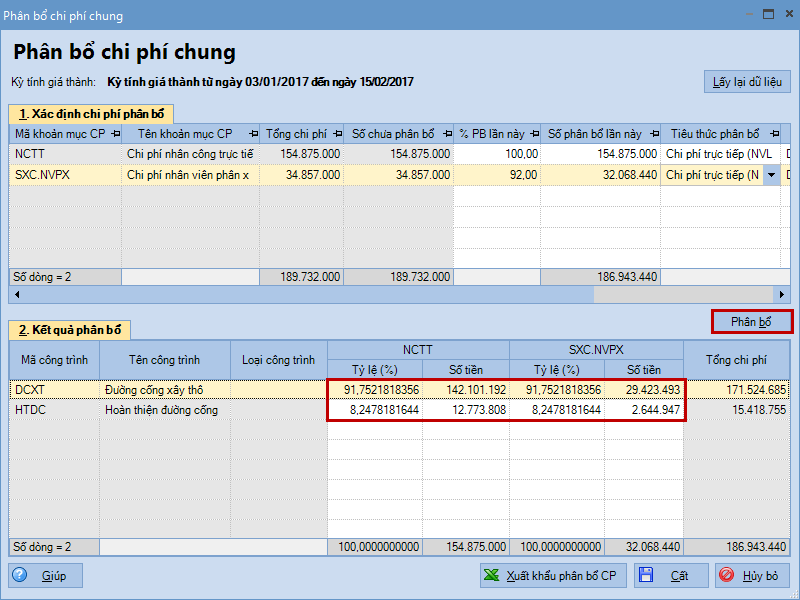Click the red cancel icon on Hủy bỏ
The image size is (800, 600).
click(727, 576)
